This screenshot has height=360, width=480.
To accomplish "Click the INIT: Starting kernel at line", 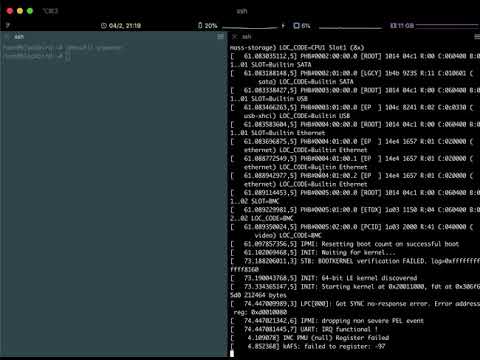I will tap(355, 287).
